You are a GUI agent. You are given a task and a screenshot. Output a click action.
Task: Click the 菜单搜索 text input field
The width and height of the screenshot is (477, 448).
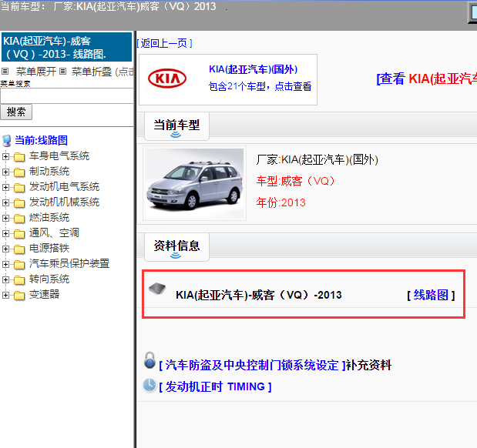[x=66, y=96]
